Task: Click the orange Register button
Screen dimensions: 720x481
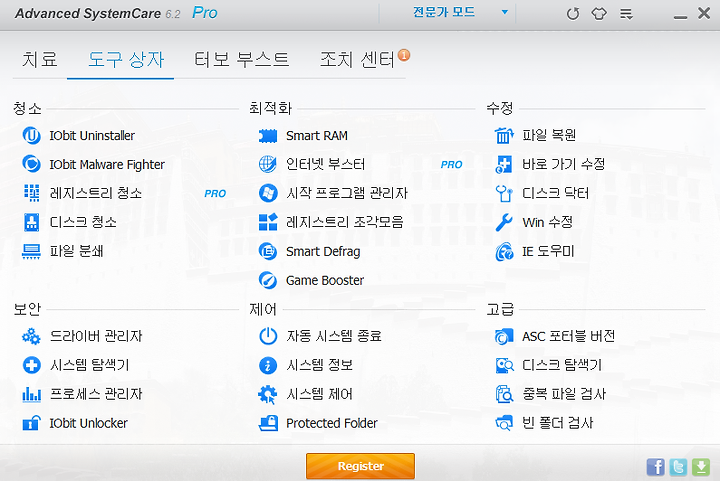Action: pos(360,466)
